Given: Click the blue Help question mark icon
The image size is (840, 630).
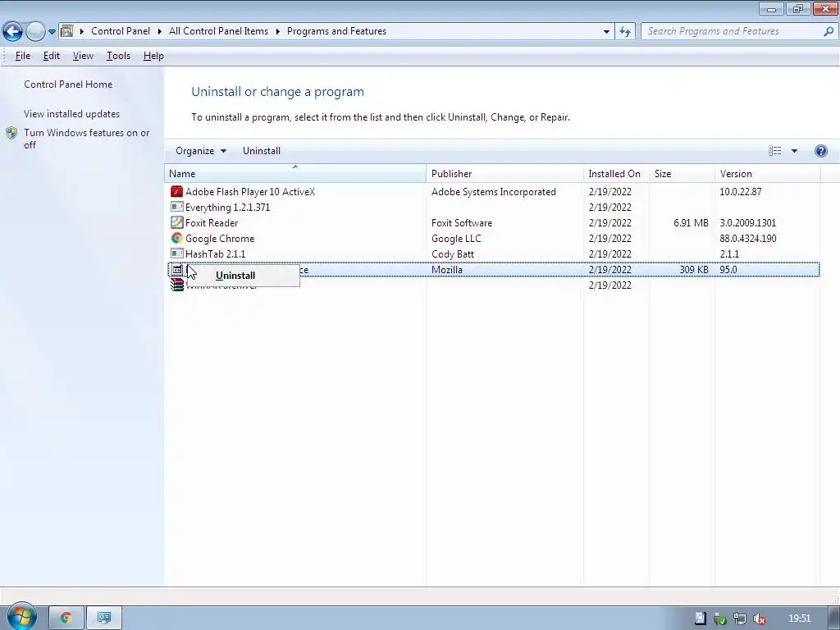Looking at the screenshot, I should point(820,151).
